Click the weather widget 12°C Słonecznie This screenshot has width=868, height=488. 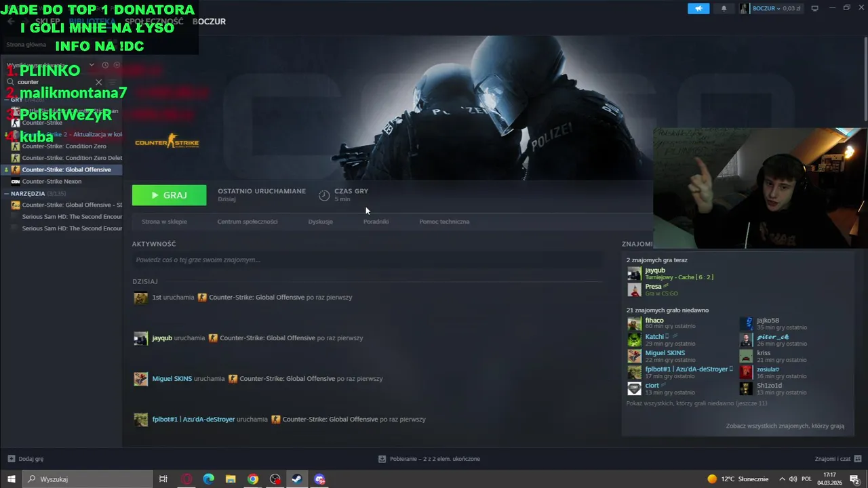(x=738, y=479)
